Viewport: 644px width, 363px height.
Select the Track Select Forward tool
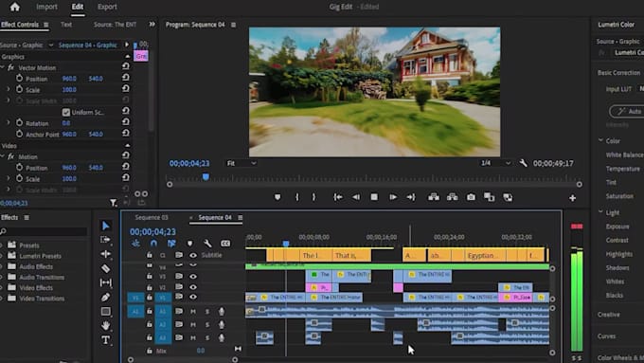click(105, 240)
